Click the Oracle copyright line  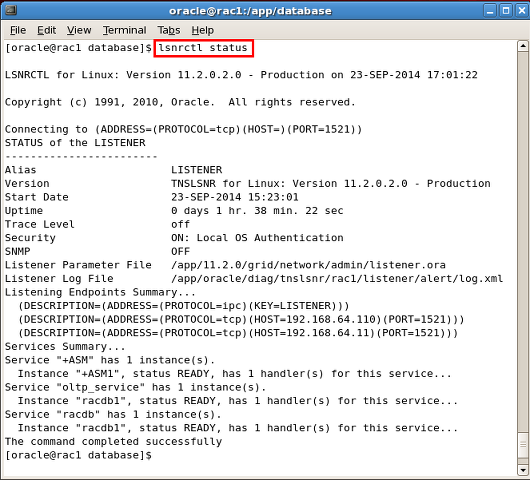tap(180, 102)
